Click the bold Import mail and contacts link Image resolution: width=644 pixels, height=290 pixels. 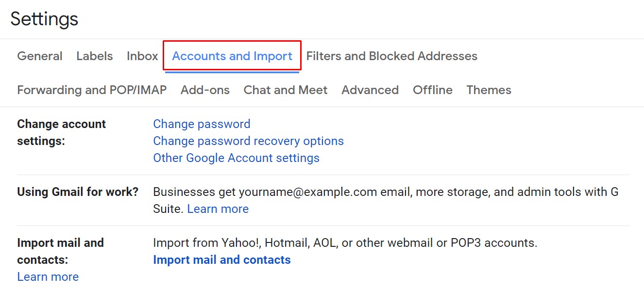pos(222,260)
